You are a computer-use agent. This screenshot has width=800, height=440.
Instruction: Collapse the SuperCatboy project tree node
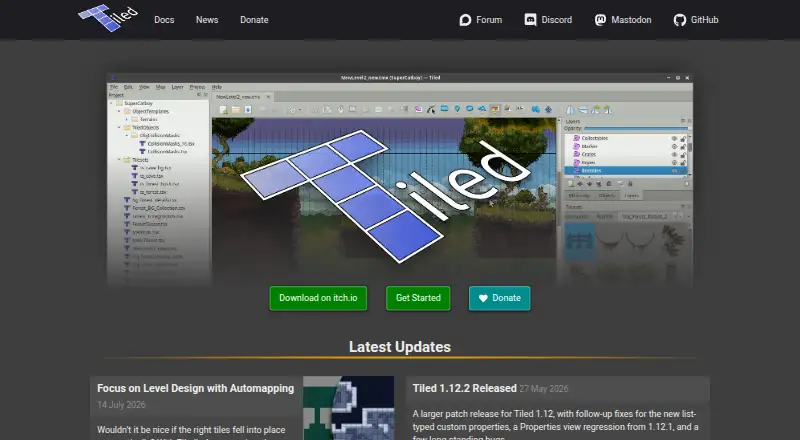pyautogui.click(x=112, y=103)
